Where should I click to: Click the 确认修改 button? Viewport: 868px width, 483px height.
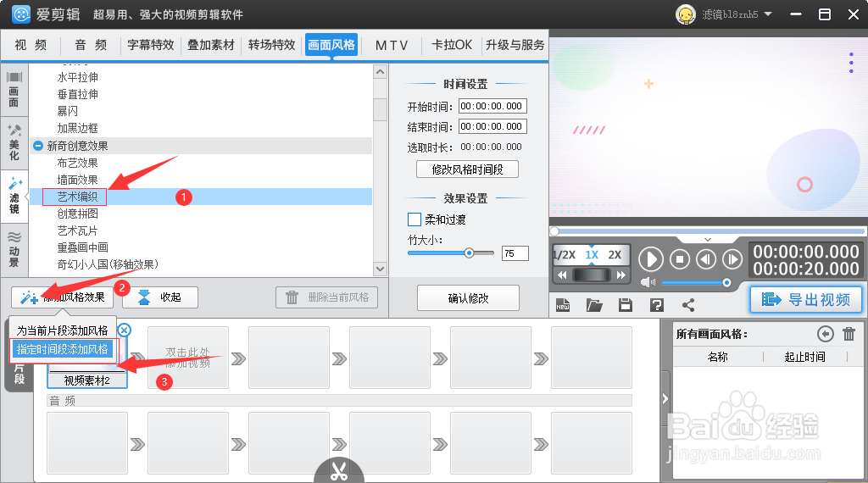tap(468, 298)
